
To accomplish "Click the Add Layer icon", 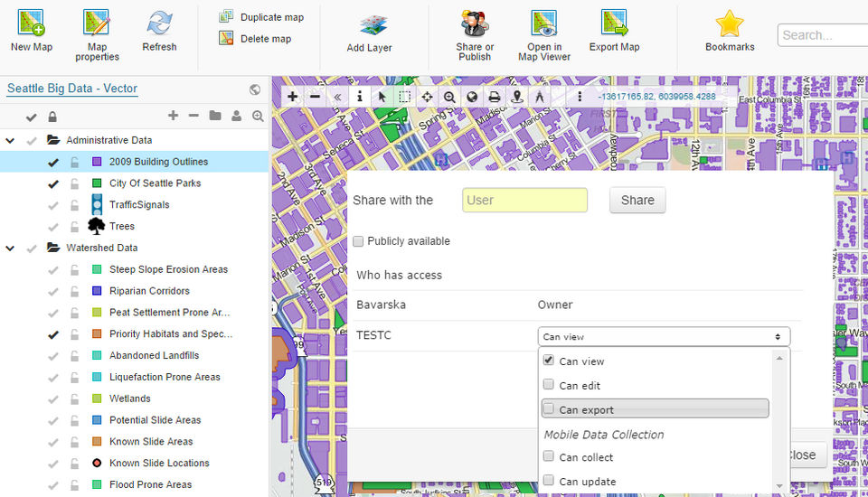I will tap(373, 26).
